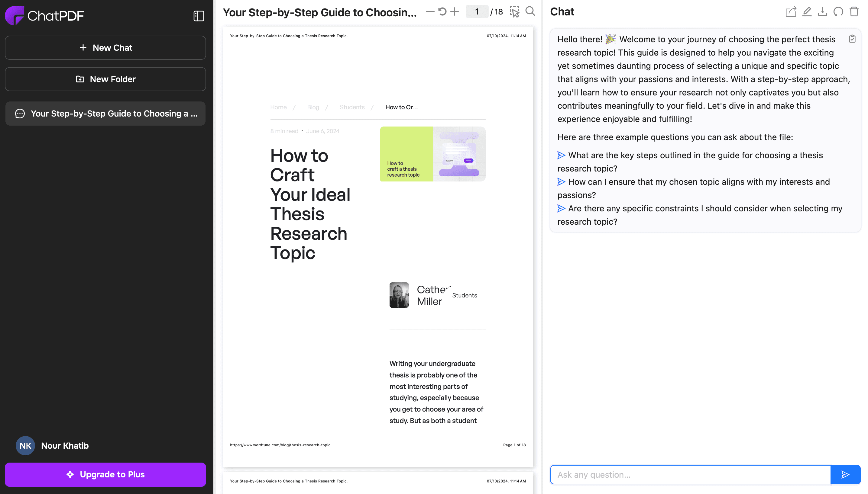Screen dimensions: 868x494
Task: Click the zoom-in icon in toolbar
Action: (x=455, y=11)
